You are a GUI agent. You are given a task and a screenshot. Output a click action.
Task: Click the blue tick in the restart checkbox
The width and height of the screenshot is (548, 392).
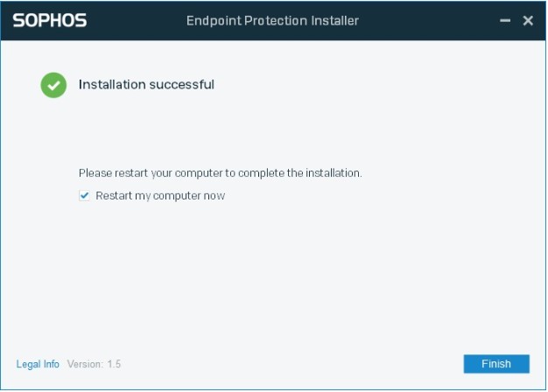[85, 196]
